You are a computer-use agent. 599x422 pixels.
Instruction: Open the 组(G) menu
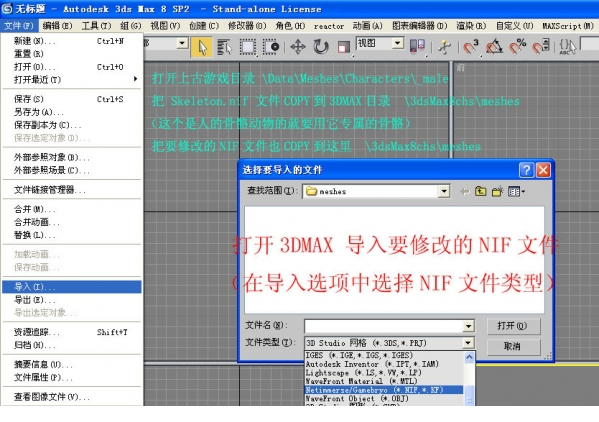pos(131,26)
